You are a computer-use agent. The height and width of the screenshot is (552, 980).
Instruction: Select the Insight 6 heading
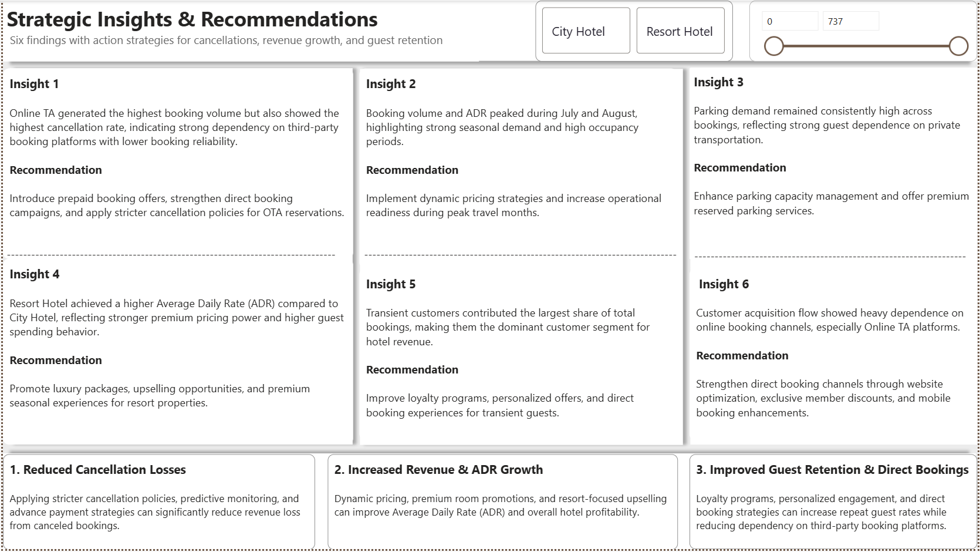tap(724, 284)
